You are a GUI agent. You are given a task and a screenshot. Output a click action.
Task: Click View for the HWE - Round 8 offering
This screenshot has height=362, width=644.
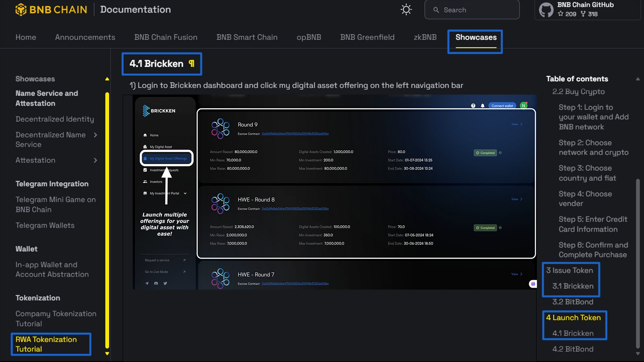click(x=517, y=199)
